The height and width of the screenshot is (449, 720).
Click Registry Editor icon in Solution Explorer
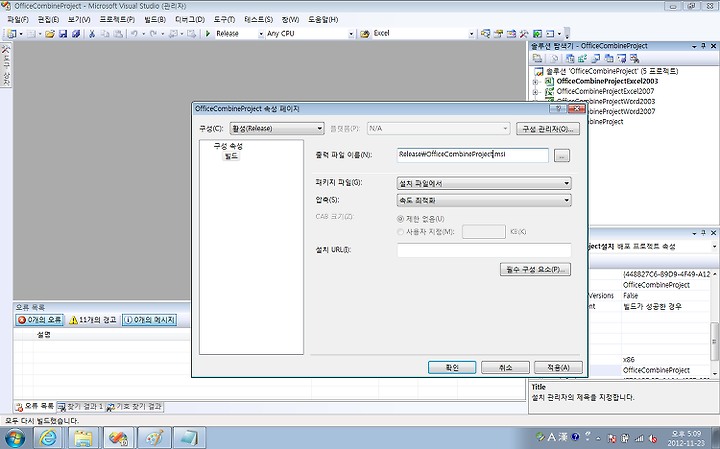click(x=583, y=58)
